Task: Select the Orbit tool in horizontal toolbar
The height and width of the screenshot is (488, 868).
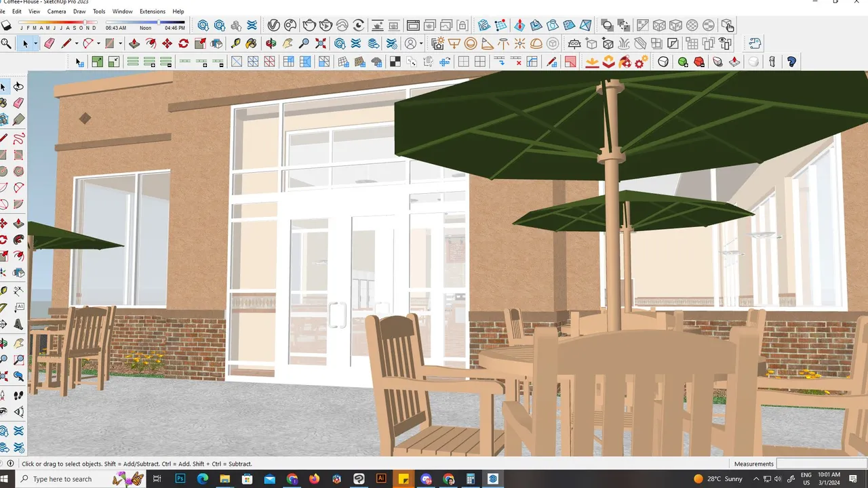Action: (271, 43)
